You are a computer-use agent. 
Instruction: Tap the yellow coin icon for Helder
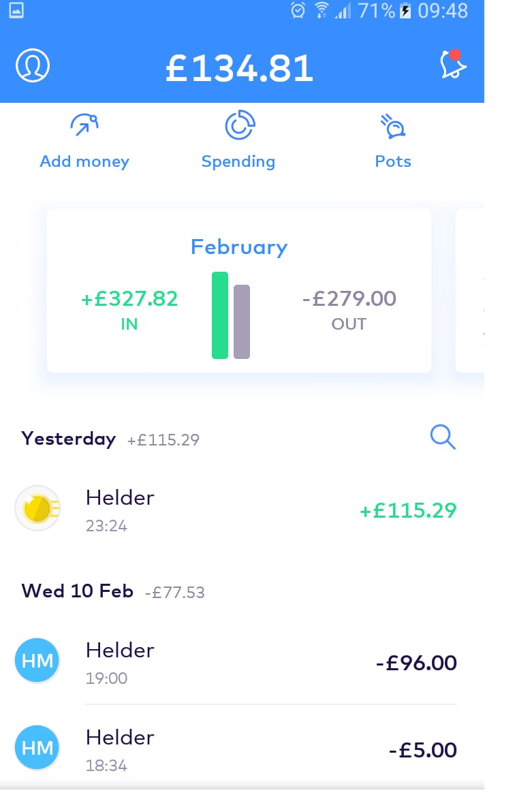pos(37,509)
